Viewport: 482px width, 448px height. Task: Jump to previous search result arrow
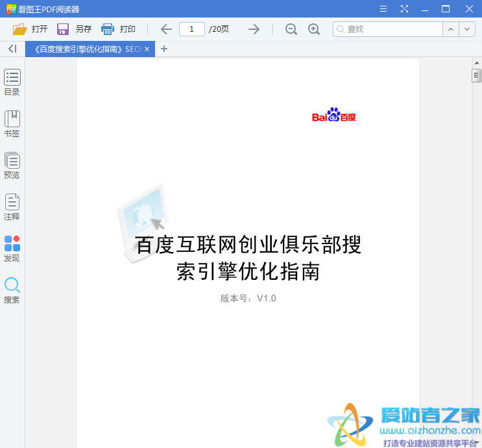[x=451, y=29]
